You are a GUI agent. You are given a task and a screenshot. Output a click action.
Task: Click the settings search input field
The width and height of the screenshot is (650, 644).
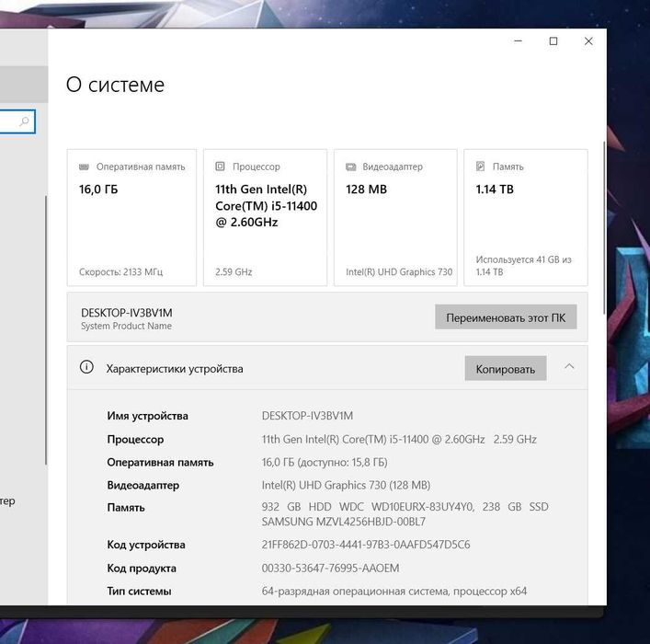coord(17,121)
